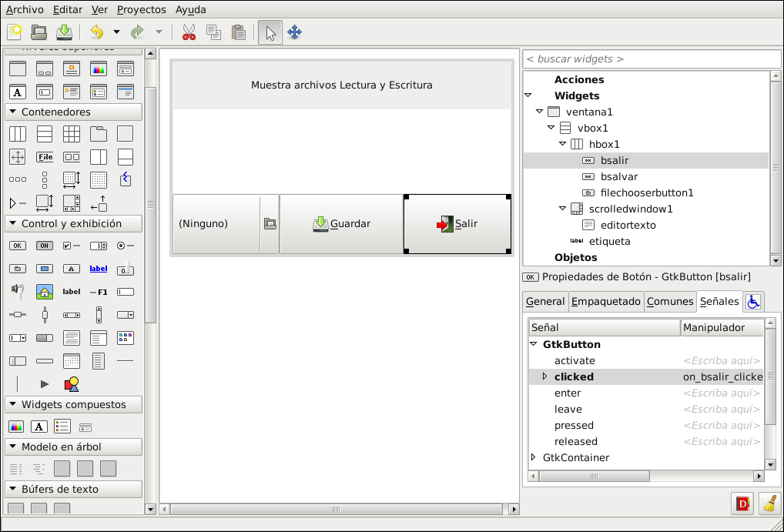The width and height of the screenshot is (784, 532).
Task: Select the Notebook container widget
Action: [99, 134]
